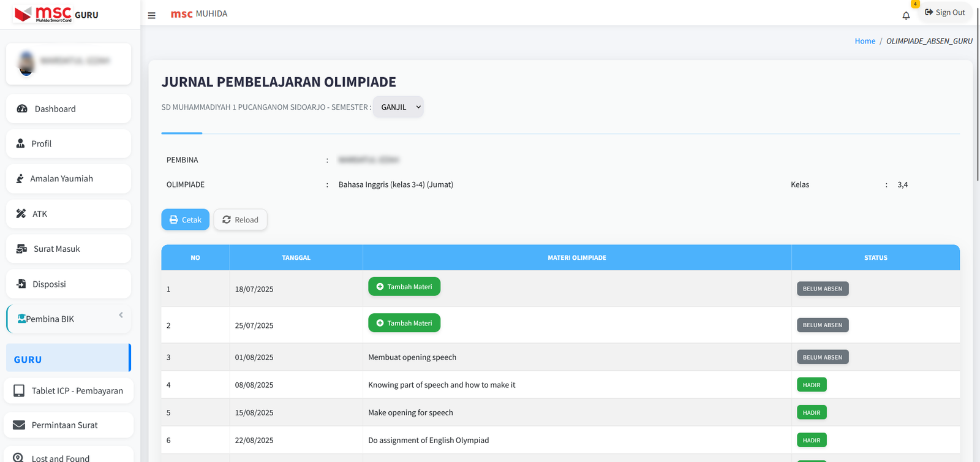Click 'Bahasa Inggris (kelas 3-4) (Jumat)' text
980x462 pixels.
click(396, 184)
